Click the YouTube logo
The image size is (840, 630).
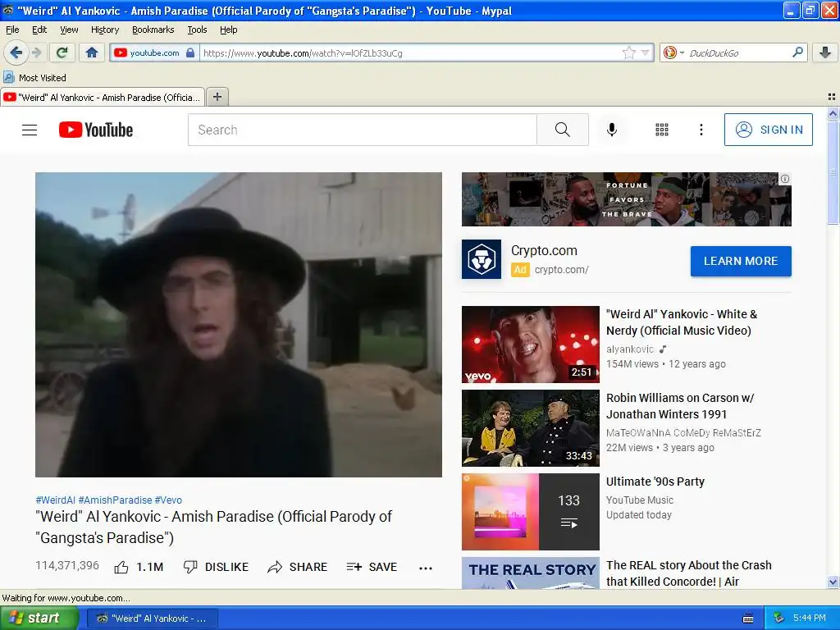click(96, 130)
